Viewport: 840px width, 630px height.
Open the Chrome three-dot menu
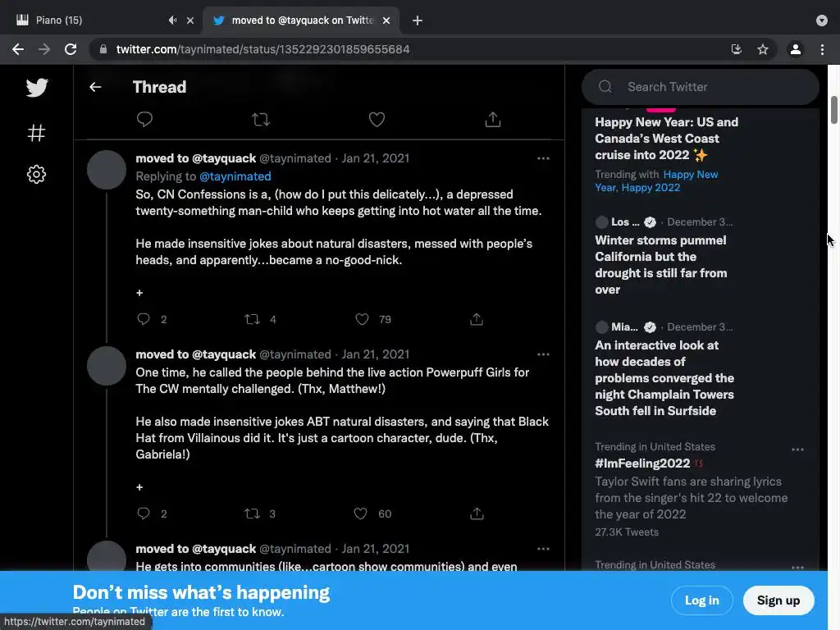point(822,49)
